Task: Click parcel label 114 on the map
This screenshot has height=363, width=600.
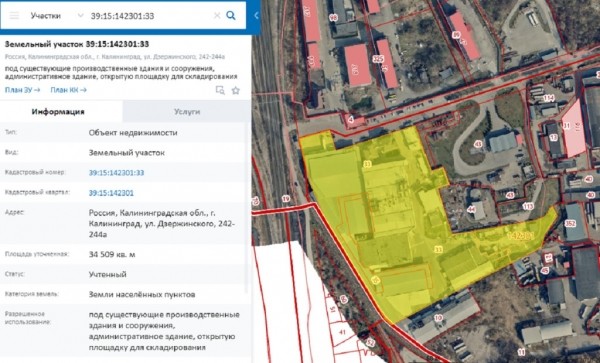Action: coord(548,98)
